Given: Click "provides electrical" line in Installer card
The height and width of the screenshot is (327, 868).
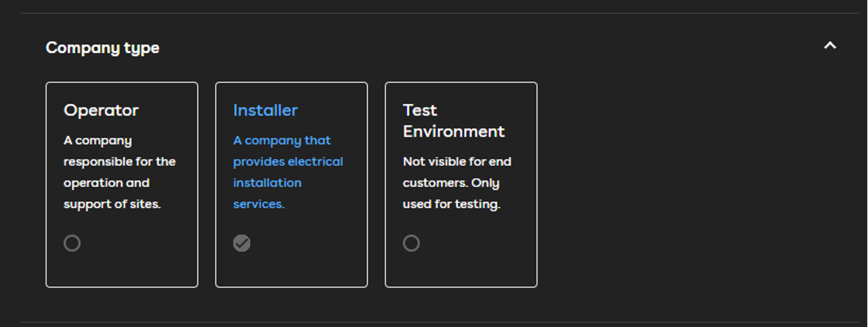Looking at the screenshot, I should pos(288,161).
